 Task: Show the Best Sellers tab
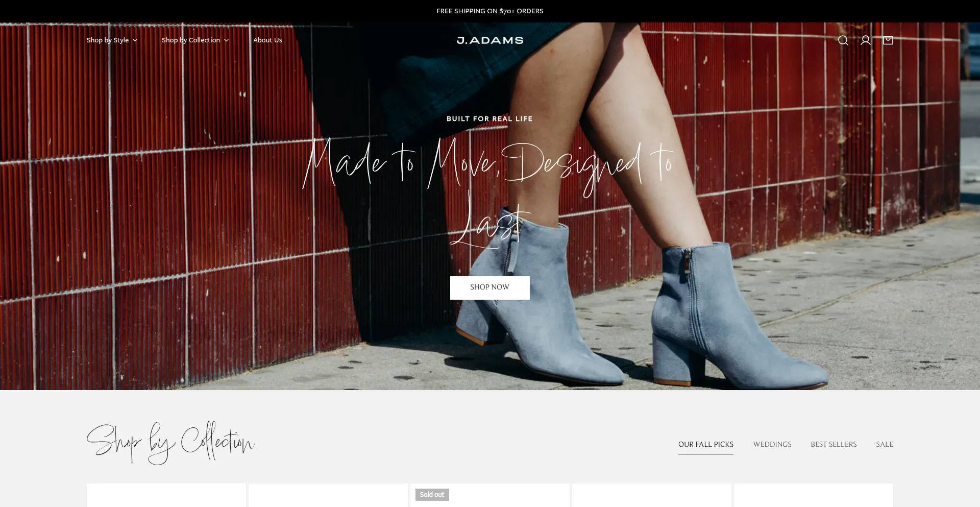click(x=834, y=444)
